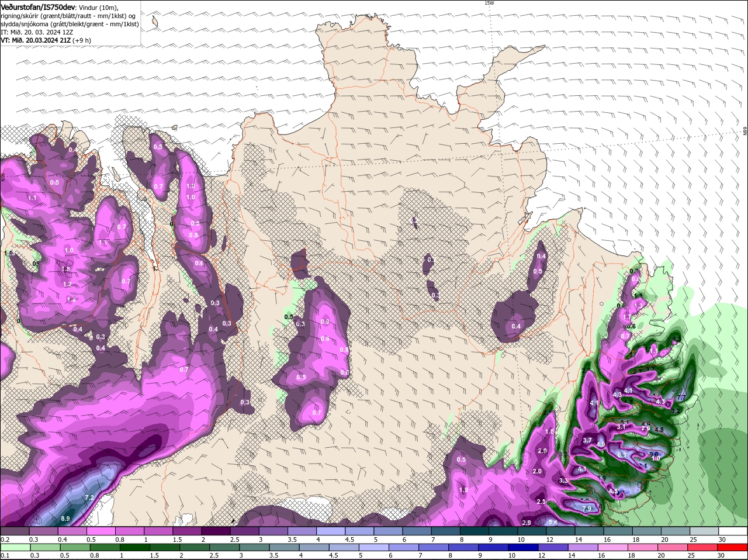Pick the dark teal 8–9 swatch in the upper legend
Screen dimensions: 748x560
click(x=475, y=531)
